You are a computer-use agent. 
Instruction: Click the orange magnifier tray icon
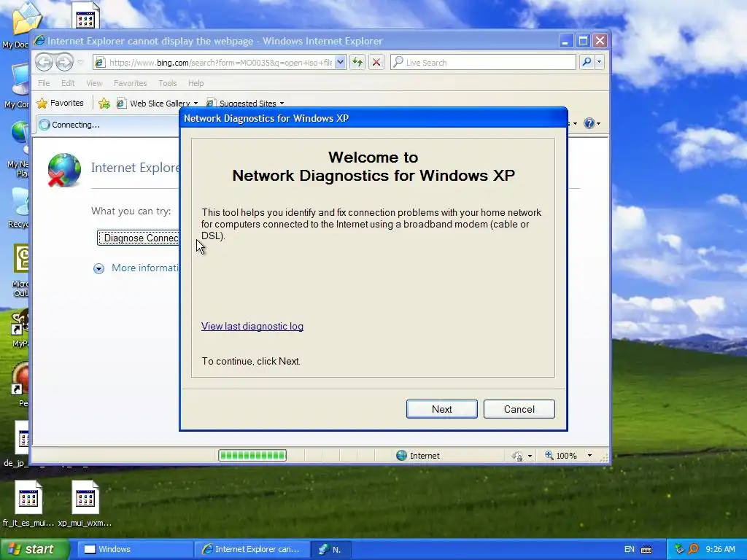(x=693, y=549)
